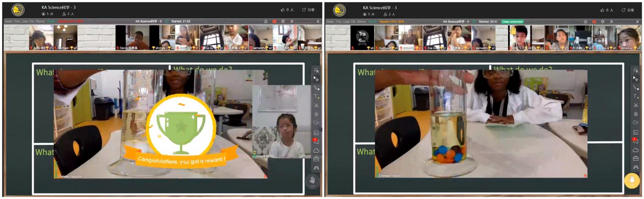
Task: Select the laser pointer tool in left screenshot
Action: tap(316, 70)
